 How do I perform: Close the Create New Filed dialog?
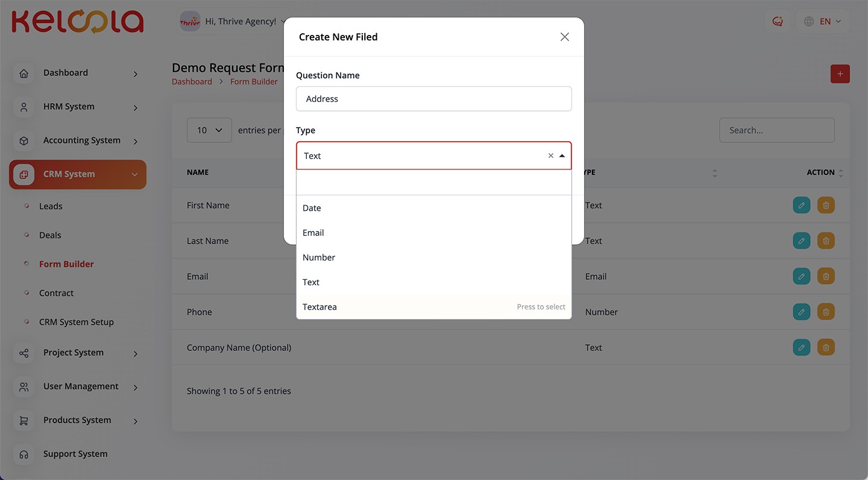pyautogui.click(x=564, y=37)
